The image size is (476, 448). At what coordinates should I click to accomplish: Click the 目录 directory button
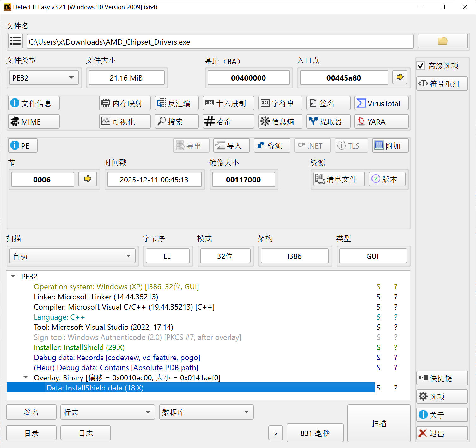tap(31, 433)
